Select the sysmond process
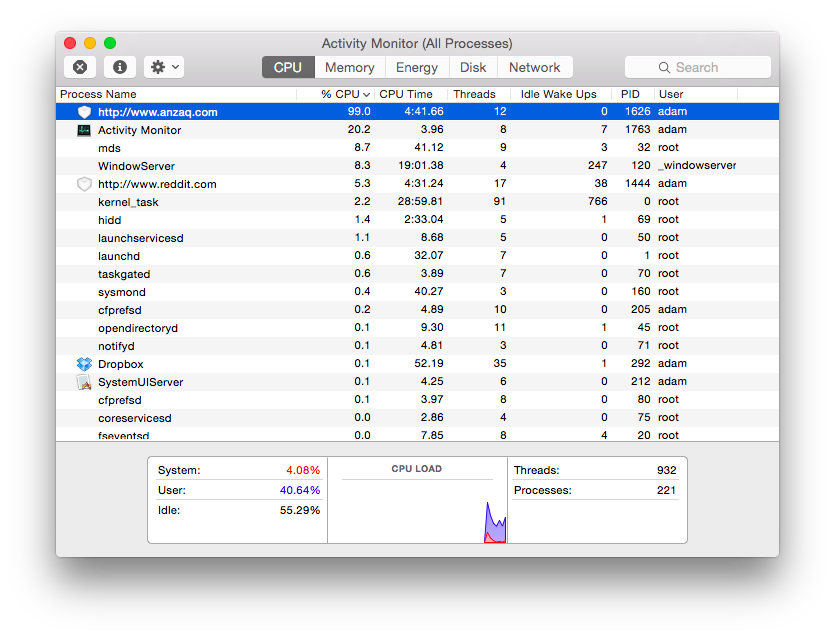Image resolution: width=835 pixels, height=637 pixels. pyautogui.click(x=122, y=292)
